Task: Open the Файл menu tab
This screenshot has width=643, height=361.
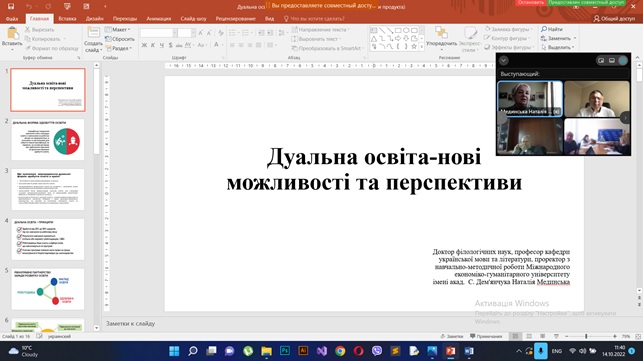Action: click(12, 18)
